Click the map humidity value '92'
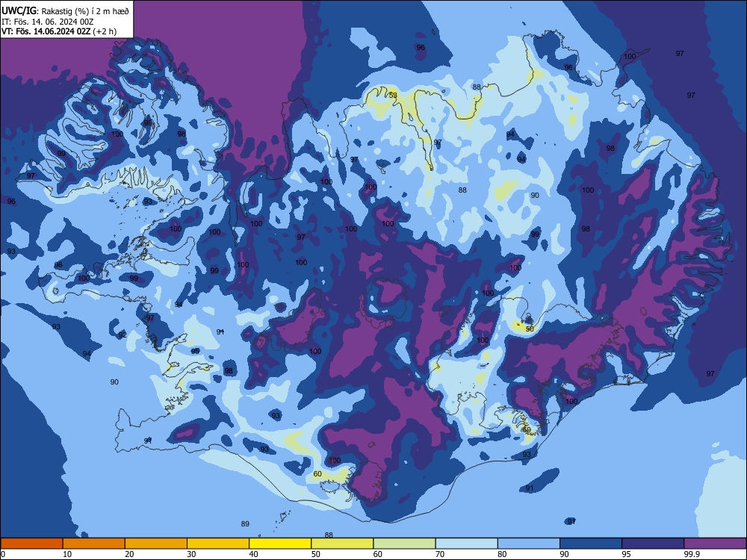The image size is (747, 560). (x=123, y=335)
